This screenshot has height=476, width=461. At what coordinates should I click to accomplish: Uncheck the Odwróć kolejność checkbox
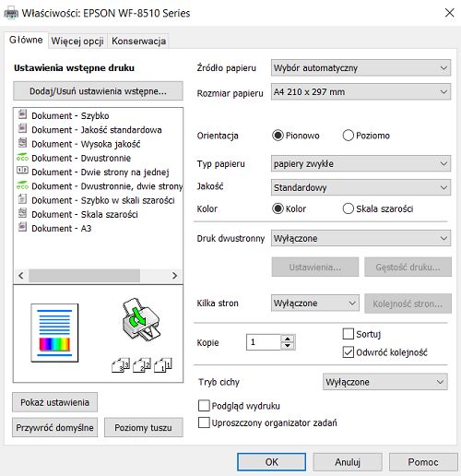[349, 352]
